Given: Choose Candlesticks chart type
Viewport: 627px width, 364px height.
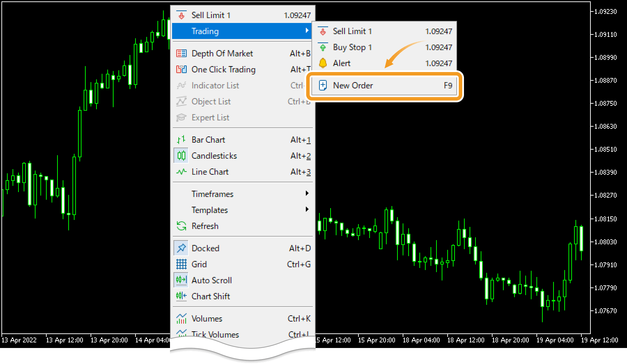Looking at the screenshot, I should point(214,156).
